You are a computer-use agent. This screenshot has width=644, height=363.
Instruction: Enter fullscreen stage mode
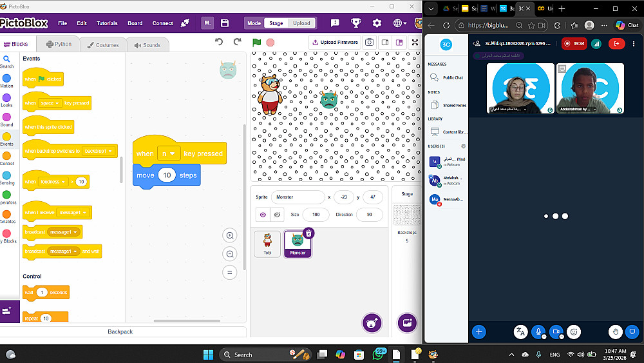(x=415, y=43)
